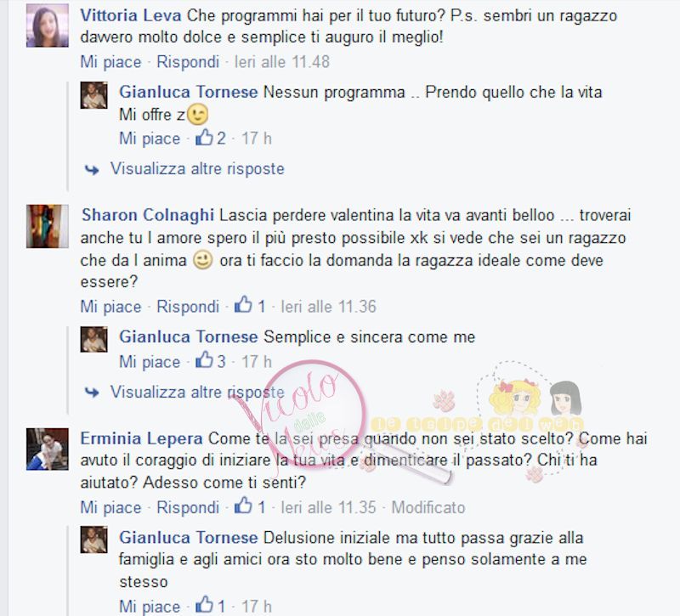Toggle 'Mi piace' on Sharon Colnaghi's comment
Screen dimensions: 680x616
pyautogui.click(x=110, y=307)
